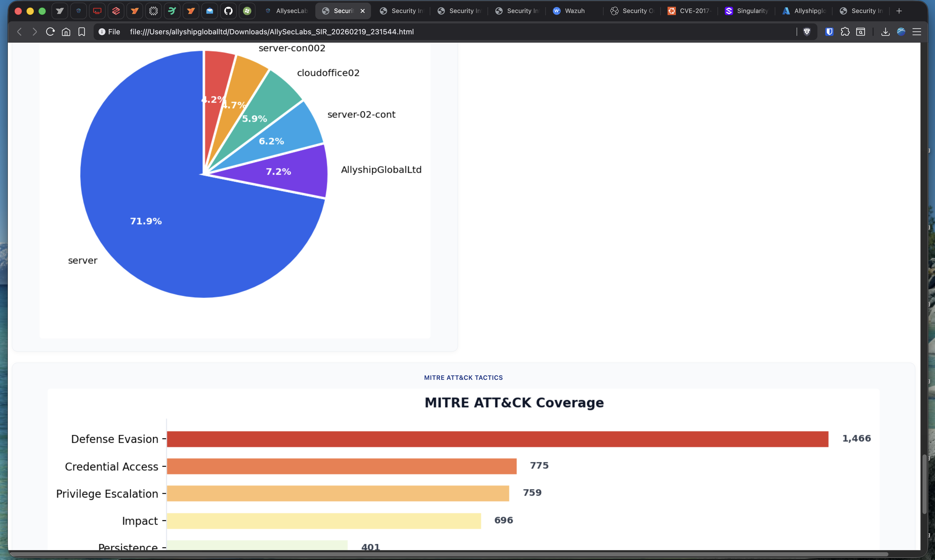Image resolution: width=935 pixels, height=560 pixels.
Task: Bookmark this page with the bookmark icon
Action: (82, 32)
